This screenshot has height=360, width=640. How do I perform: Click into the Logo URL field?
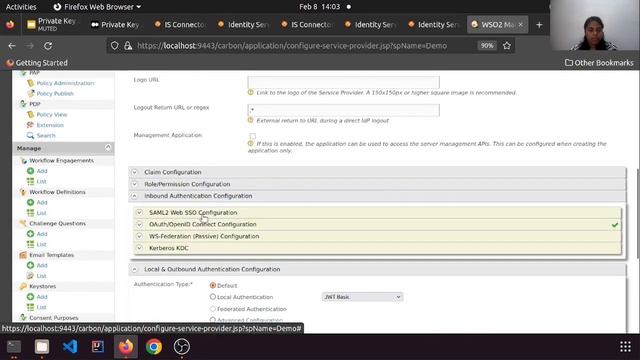(343, 82)
